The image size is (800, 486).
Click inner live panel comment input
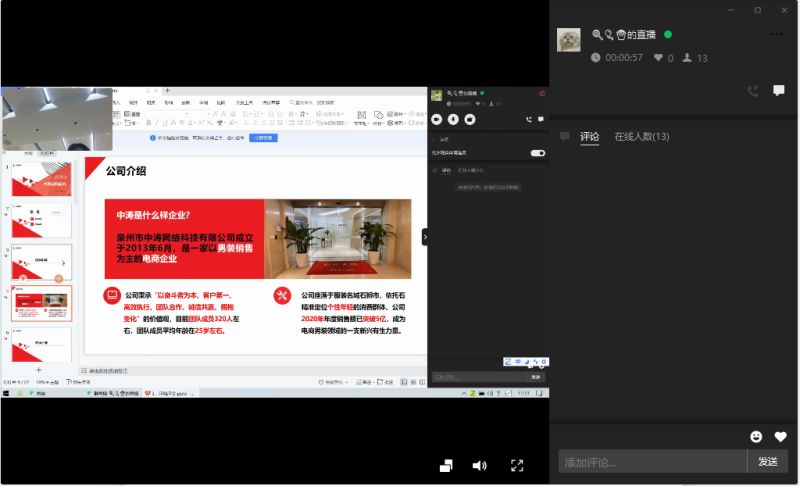pyautogui.click(x=479, y=377)
